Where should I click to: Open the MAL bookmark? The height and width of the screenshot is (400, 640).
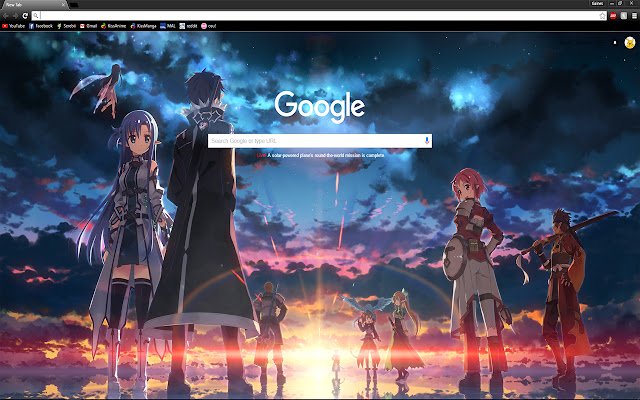(168, 26)
